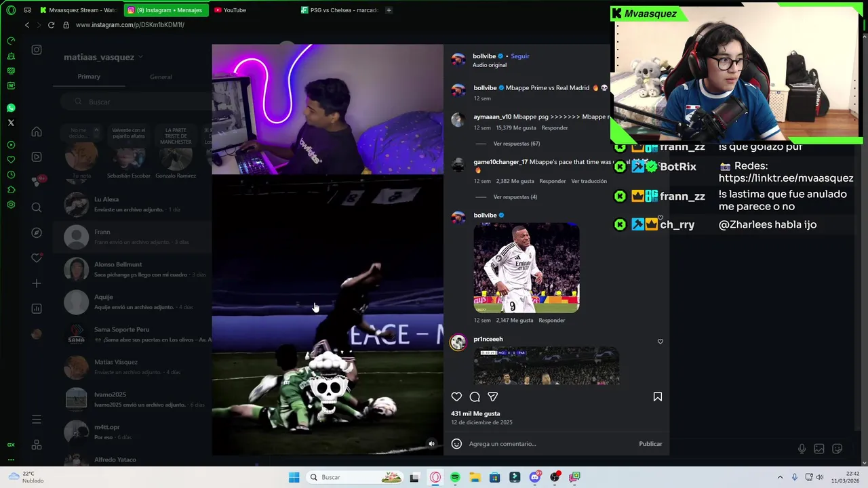Screen dimensions: 868x488
Task: Switch to the YouTube tab
Action: [234, 10]
